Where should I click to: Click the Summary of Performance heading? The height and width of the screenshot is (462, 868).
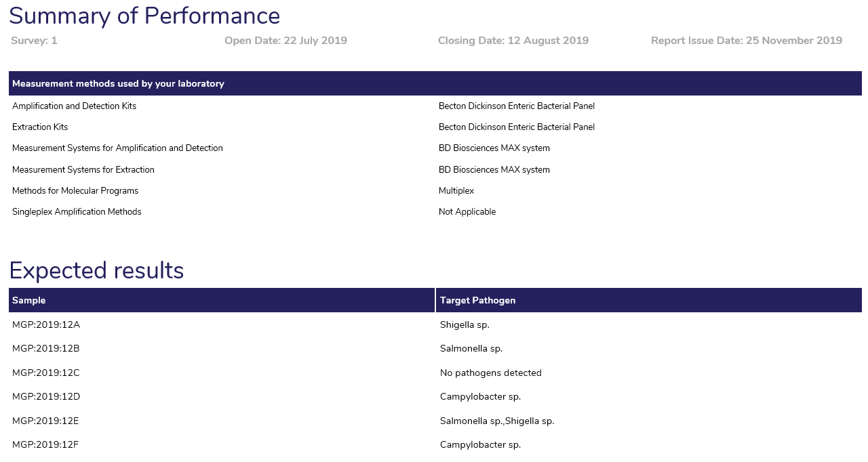(x=144, y=16)
